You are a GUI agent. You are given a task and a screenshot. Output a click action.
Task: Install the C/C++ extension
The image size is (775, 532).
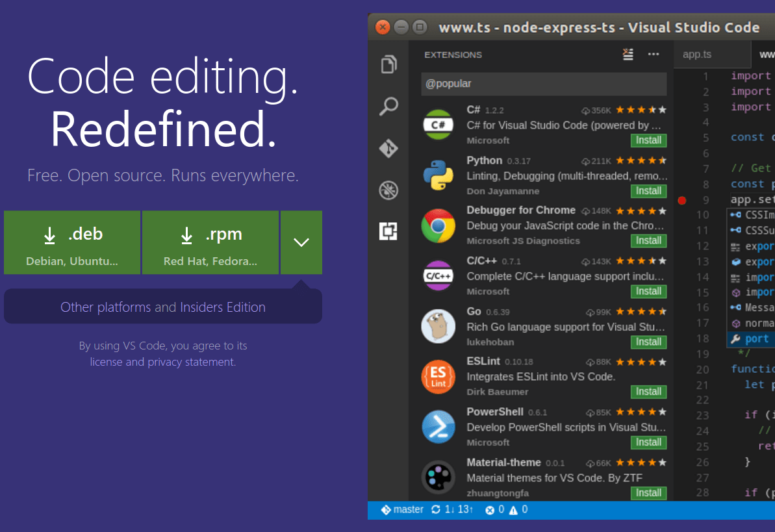[x=648, y=291]
